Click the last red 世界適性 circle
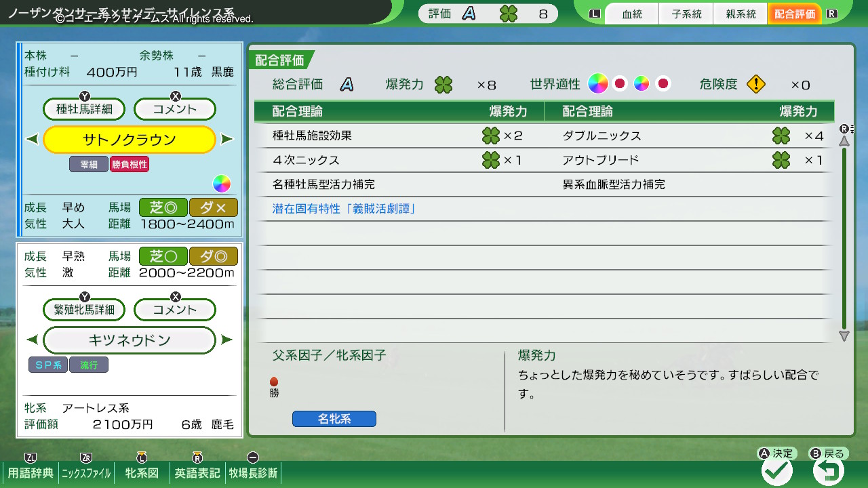This screenshot has height=488, width=868. point(663,84)
